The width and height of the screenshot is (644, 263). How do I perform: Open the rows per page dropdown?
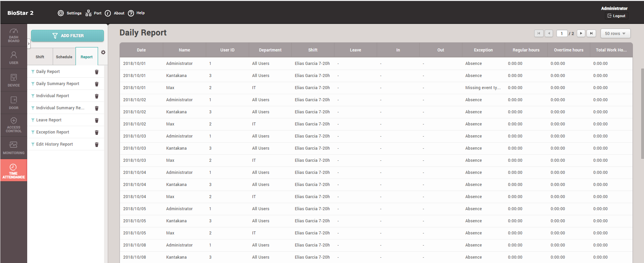(x=615, y=34)
